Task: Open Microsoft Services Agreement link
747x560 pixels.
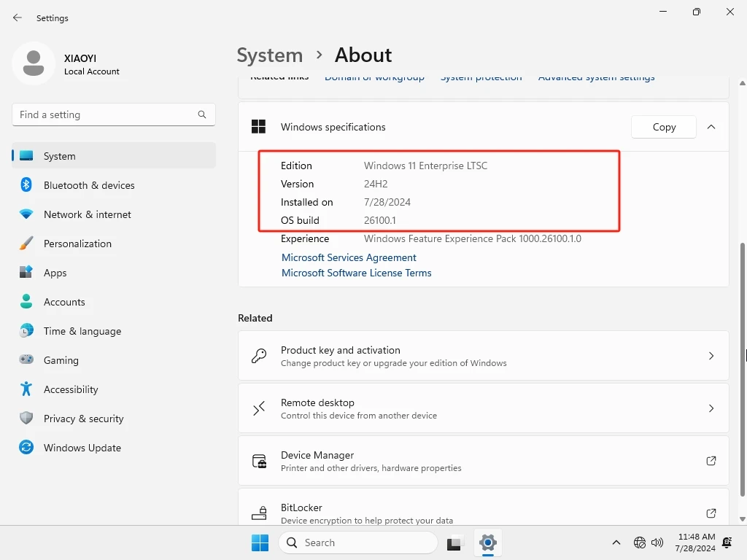Action: pos(349,257)
